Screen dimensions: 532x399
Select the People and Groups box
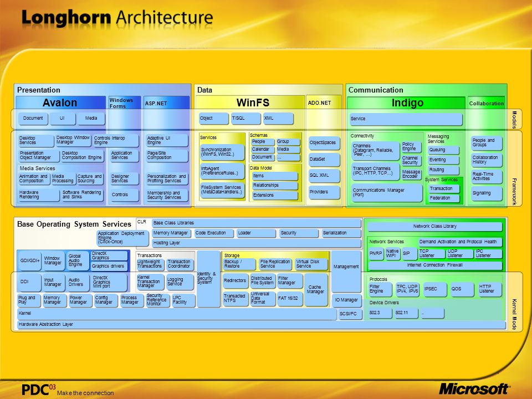coord(487,143)
